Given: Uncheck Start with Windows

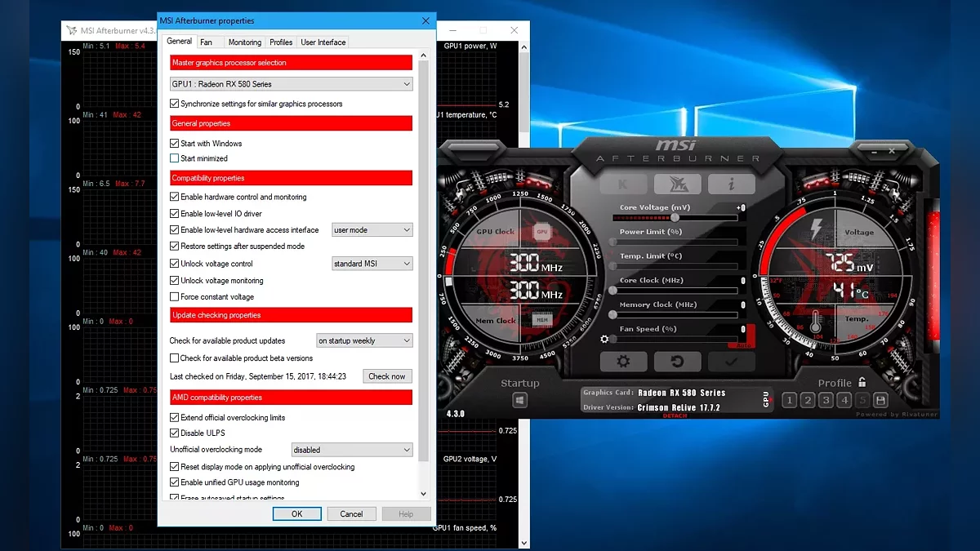Looking at the screenshot, I should 175,144.
